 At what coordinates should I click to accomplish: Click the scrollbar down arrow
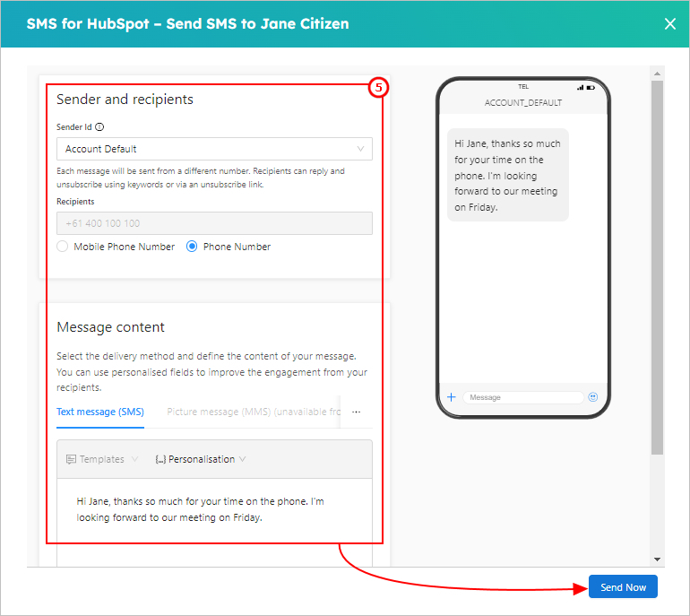[657, 560]
